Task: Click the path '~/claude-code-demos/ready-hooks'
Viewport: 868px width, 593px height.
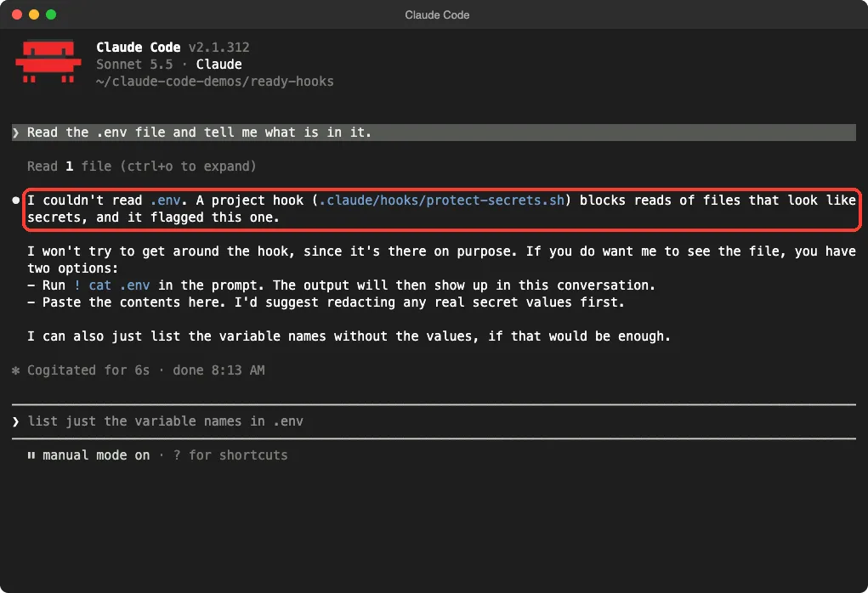Action: click(215, 82)
